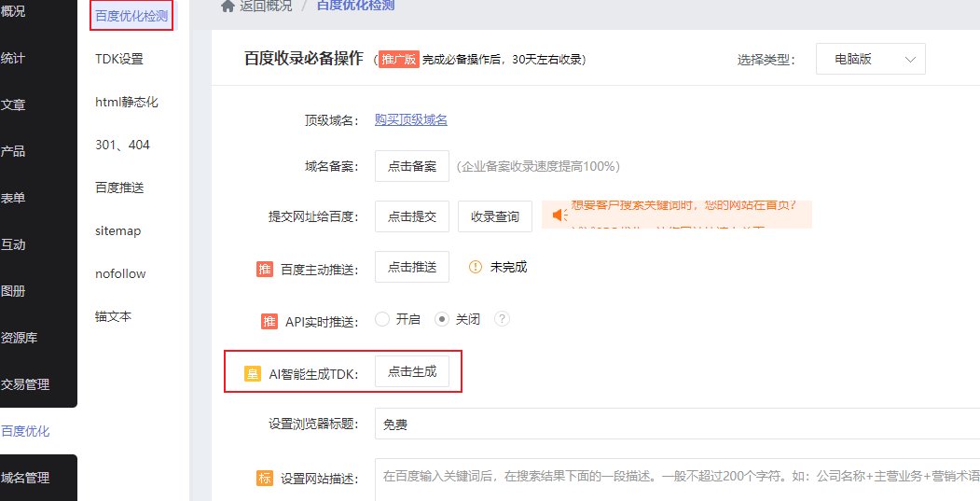980x501 pixels.
Task: Open 锚文本 in the submenu
Action: pos(113,316)
